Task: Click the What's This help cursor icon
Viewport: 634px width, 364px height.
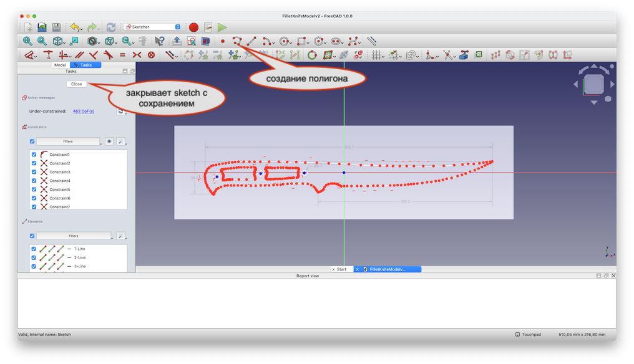Action: 159,41
